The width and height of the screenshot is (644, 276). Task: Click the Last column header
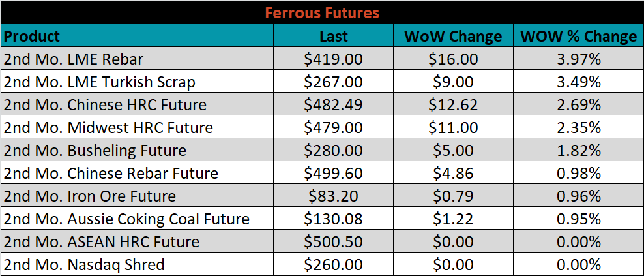(x=334, y=36)
